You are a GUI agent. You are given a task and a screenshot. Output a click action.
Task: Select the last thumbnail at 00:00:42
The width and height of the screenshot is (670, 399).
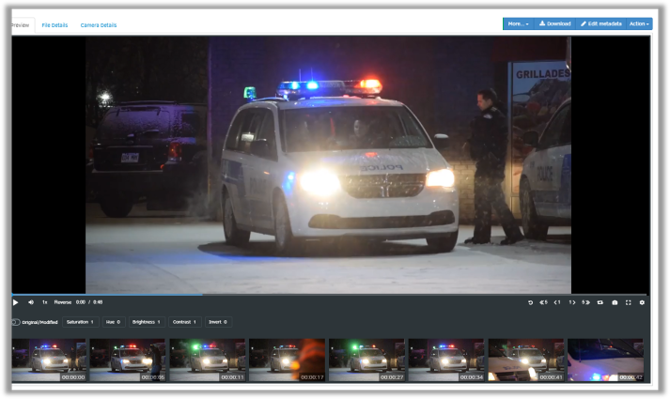click(605, 360)
